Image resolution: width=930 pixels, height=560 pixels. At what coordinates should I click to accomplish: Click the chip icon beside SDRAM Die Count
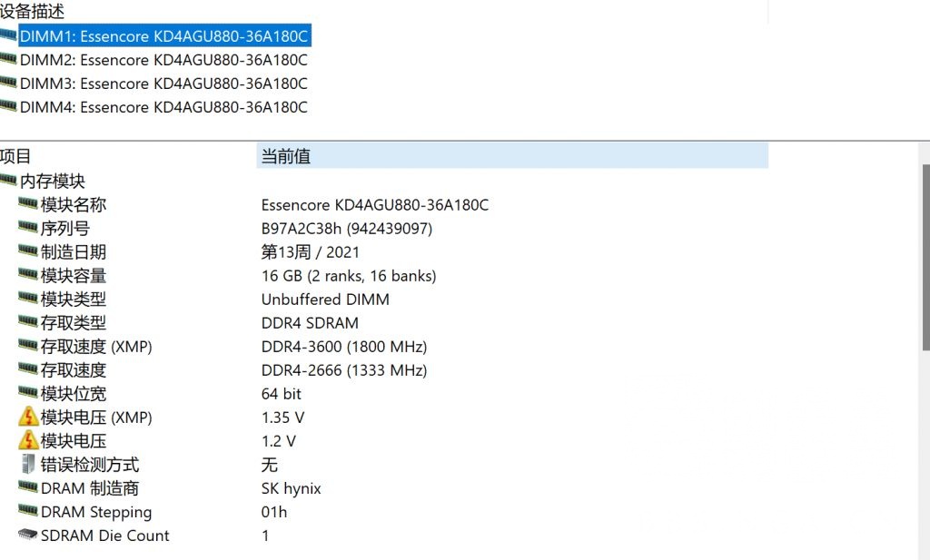coord(27,535)
